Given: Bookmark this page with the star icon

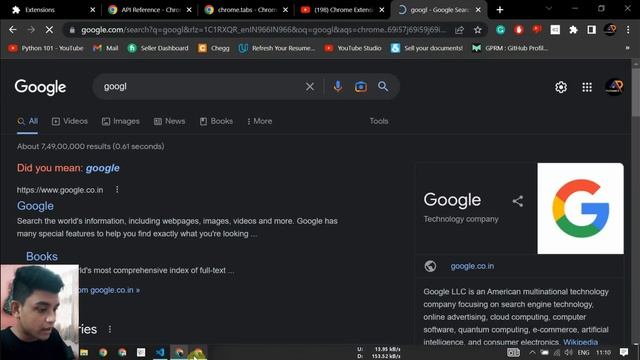Looking at the screenshot, I should point(478,30).
